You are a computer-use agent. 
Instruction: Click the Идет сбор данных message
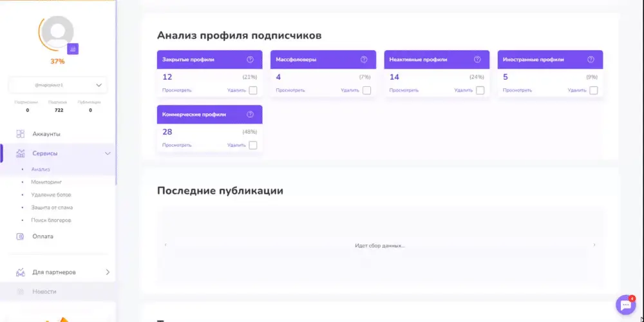[x=380, y=245]
